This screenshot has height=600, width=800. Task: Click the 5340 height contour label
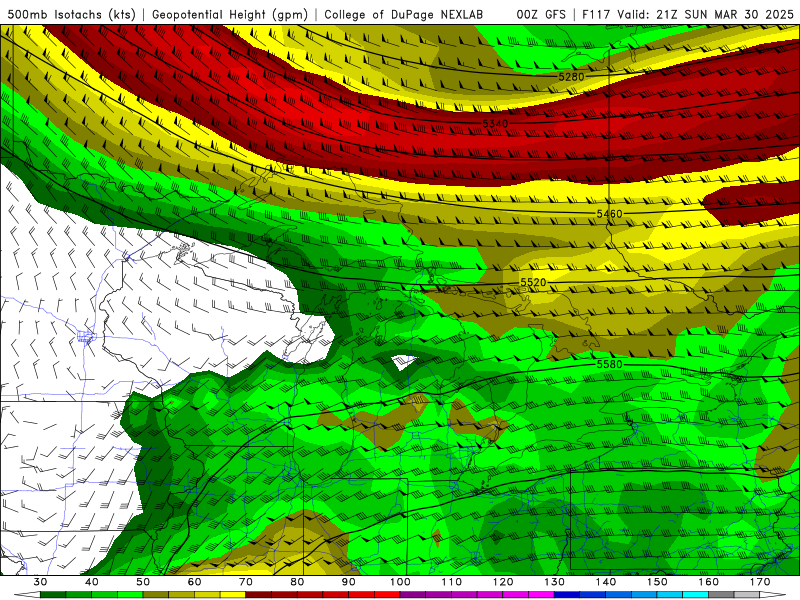pyautogui.click(x=495, y=124)
